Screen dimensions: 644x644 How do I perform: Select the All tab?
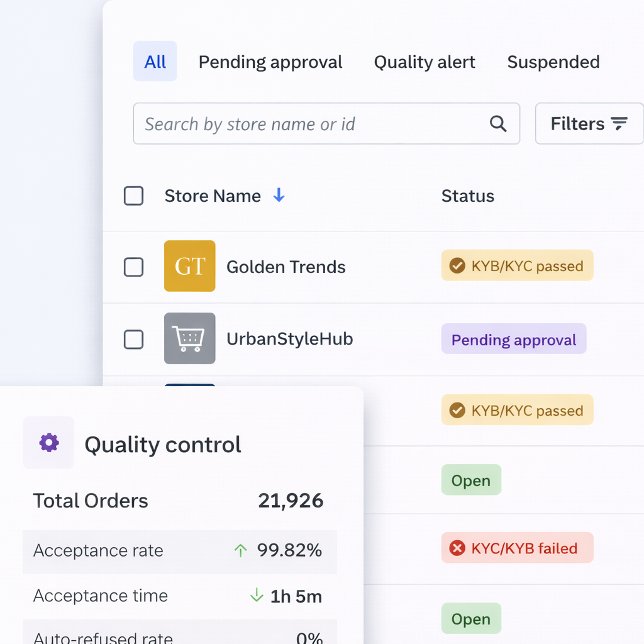click(x=155, y=61)
